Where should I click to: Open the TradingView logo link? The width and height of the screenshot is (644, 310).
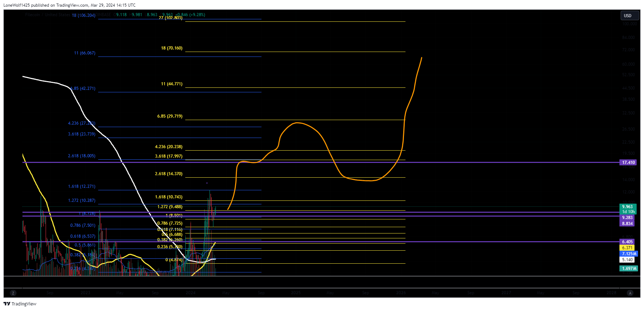(x=20, y=304)
